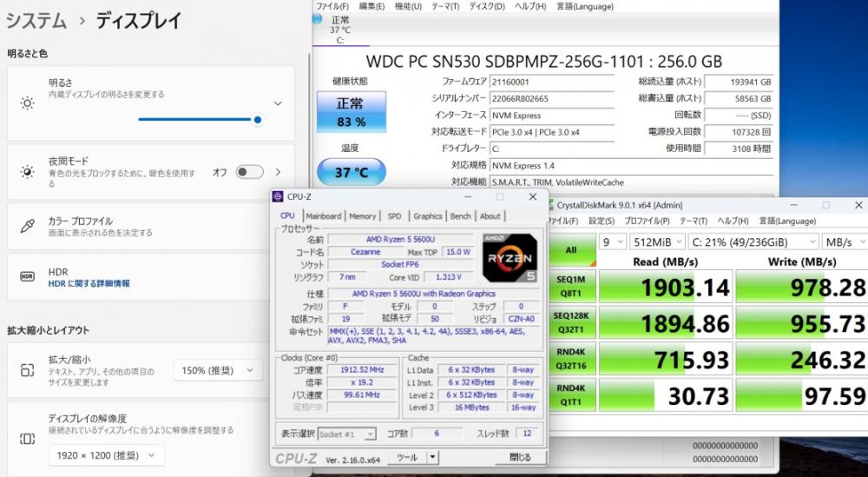Screen dimensions: 868x477
Task: Switch to CPU-Z SPD tab
Action: coord(394,216)
